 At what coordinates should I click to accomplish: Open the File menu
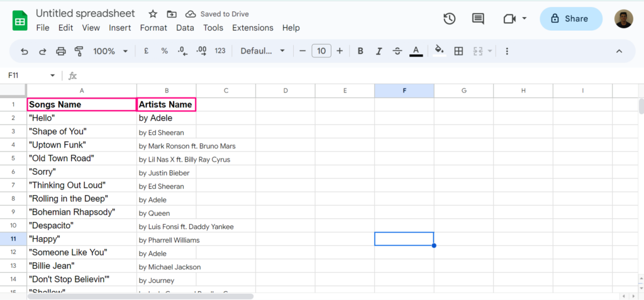click(x=43, y=28)
